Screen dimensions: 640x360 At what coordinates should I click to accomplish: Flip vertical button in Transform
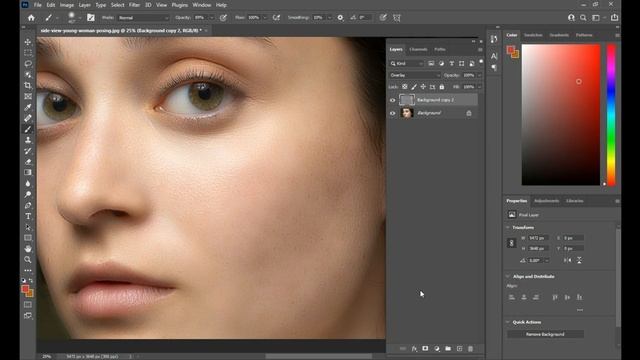pyautogui.click(x=579, y=260)
